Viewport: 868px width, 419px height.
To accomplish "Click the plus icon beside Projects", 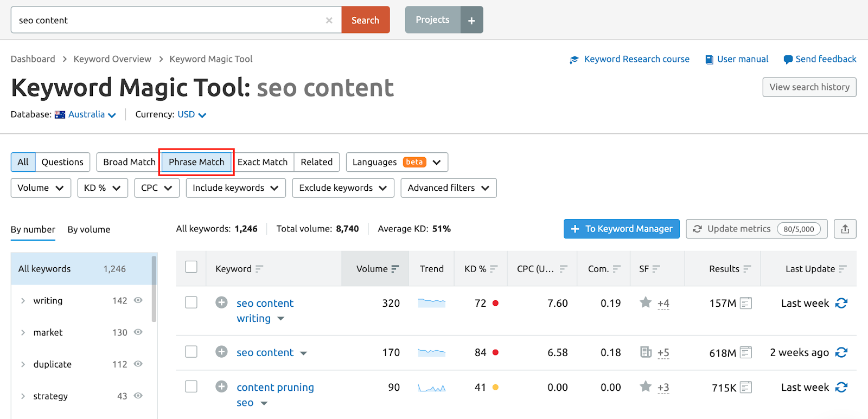I will [471, 21].
